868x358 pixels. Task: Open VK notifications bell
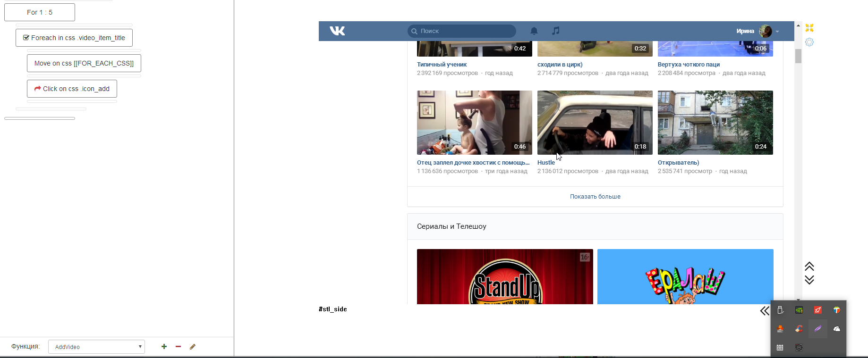(x=534, y=31)
